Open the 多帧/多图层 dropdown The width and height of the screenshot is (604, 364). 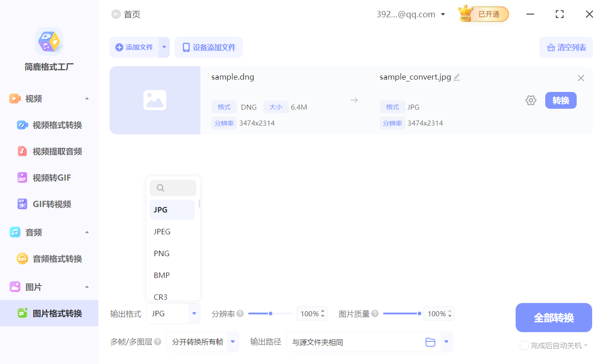tap(202, 342)
